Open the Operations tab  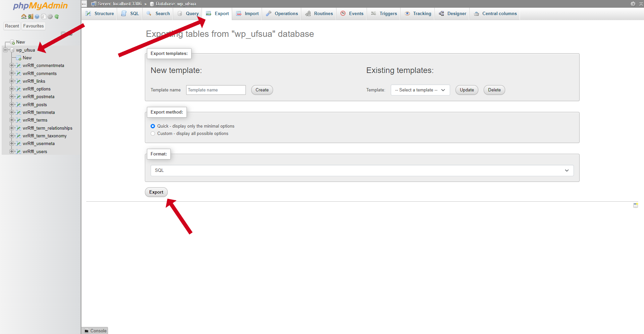[x=282, y=14]
